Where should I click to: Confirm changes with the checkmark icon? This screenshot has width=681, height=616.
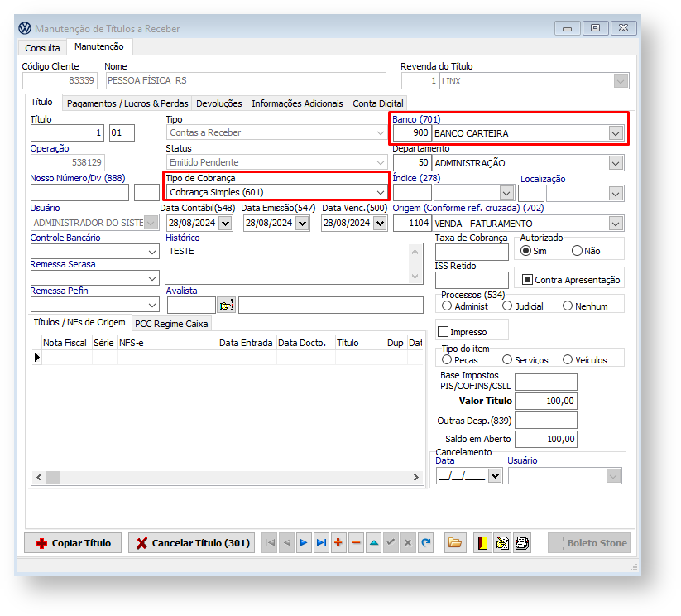click(391, 542)
